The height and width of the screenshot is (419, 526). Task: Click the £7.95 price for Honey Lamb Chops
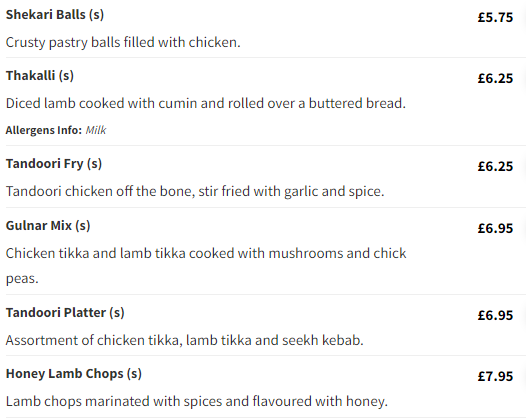495,376
